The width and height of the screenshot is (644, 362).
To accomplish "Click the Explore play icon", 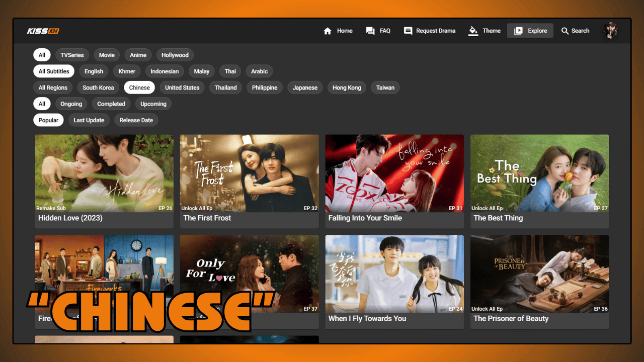I will coord(518,31).
